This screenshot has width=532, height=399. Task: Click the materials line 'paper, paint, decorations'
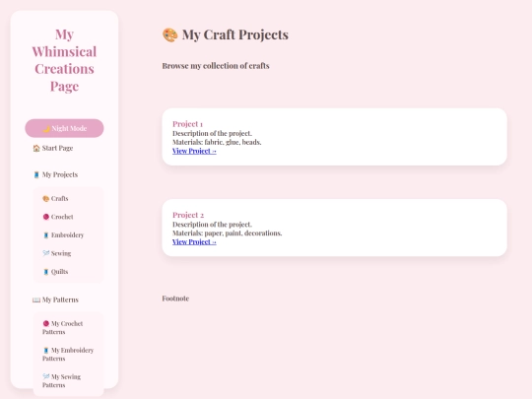point(227,233)
